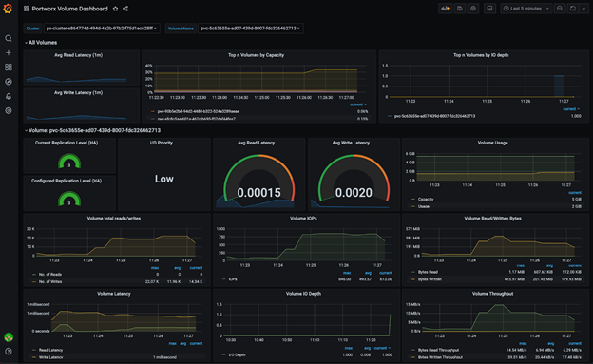Toggle the No. of Writes legend series
The image size is (593, 364).
pyautogui.click(x=50, y=282)
